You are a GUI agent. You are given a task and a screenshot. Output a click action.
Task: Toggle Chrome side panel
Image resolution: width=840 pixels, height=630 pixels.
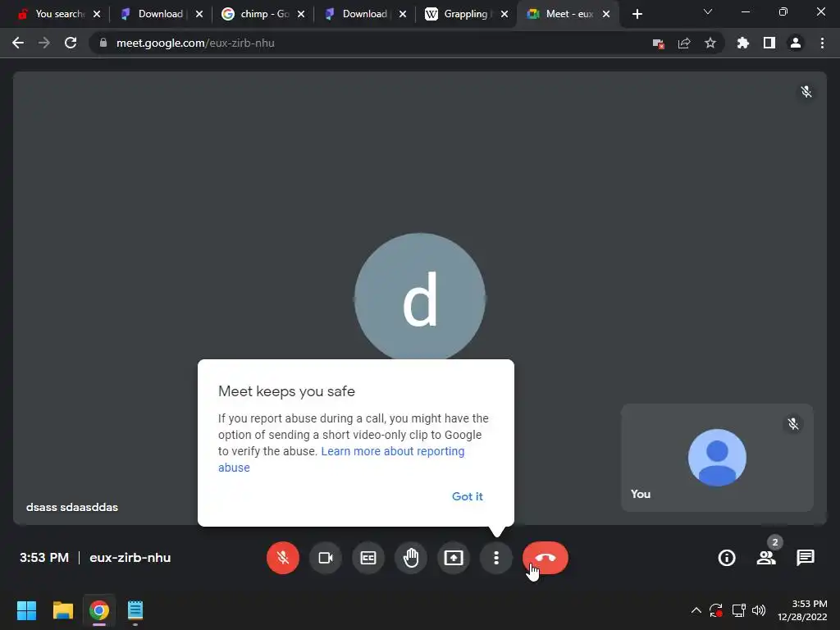[769, 43]
